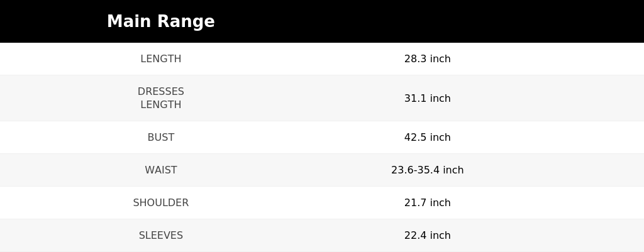Click the 23.6-35.4 inch waist value
644x252 pixels.
427,170
